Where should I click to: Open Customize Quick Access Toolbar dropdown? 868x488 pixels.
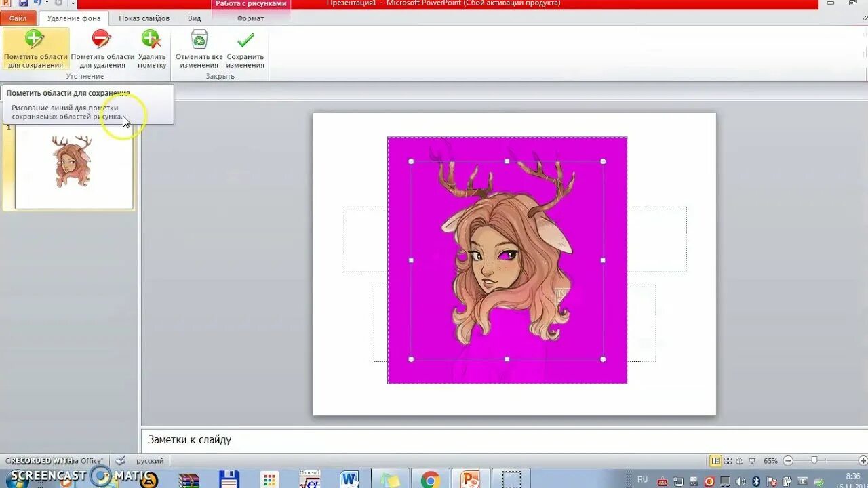(x=73, y=3)
